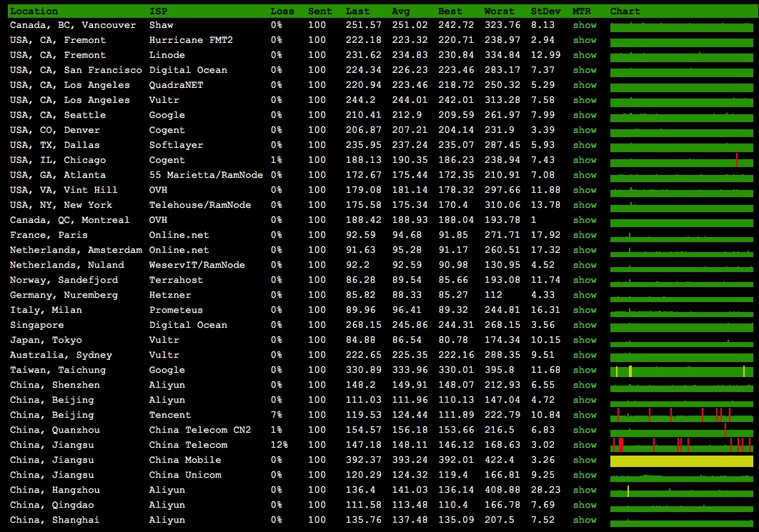Click the all-yellow chart for China Mobile
759x532 pixels.
[682, 461]
